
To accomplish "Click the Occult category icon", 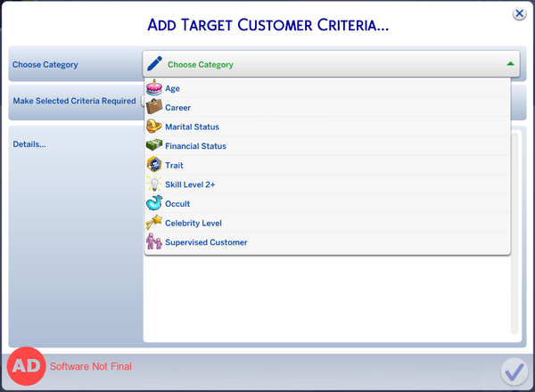I will (154, 203).
